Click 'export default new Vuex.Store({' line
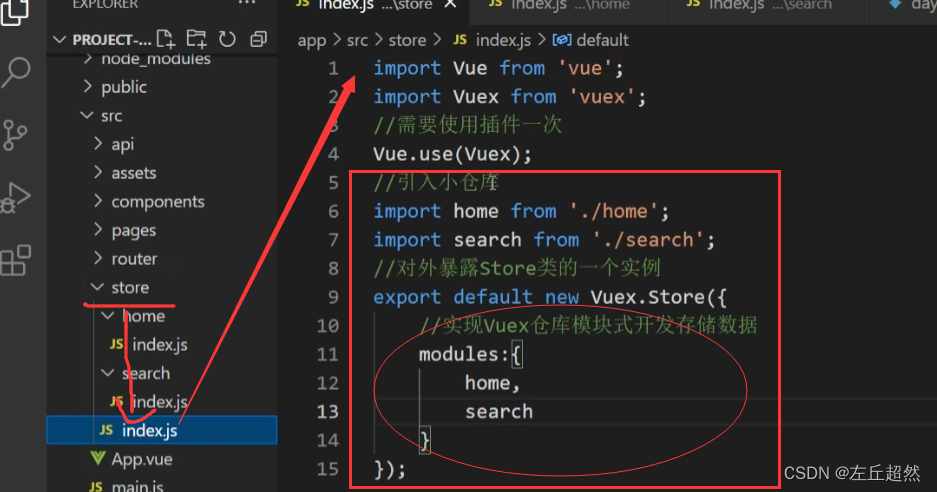This screenshot has width=937, height=492. point(550,297)
